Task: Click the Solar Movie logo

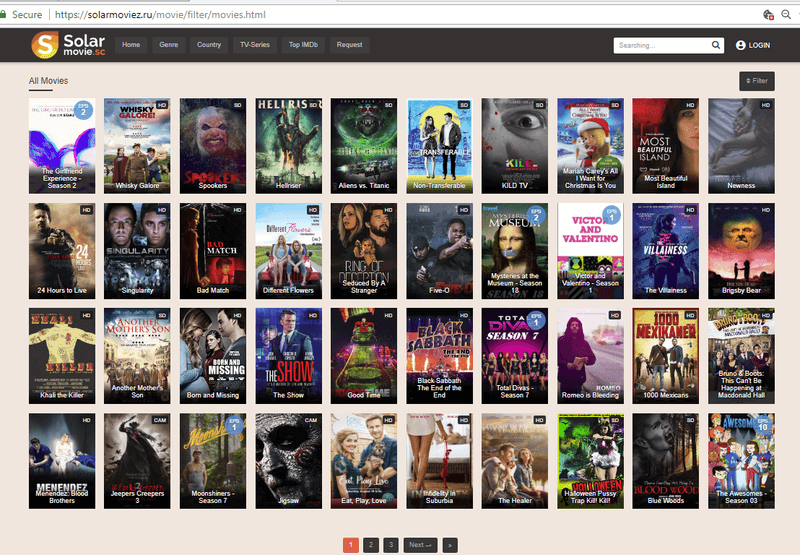Action: [68, 45]
